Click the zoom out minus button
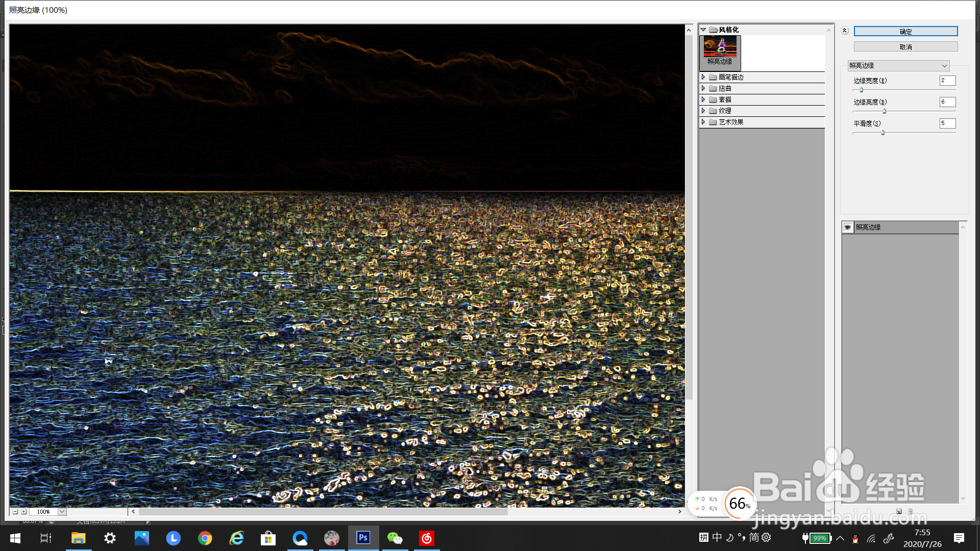Image resolution: width=980 pixels, height=551 pixels. (15, 511)
